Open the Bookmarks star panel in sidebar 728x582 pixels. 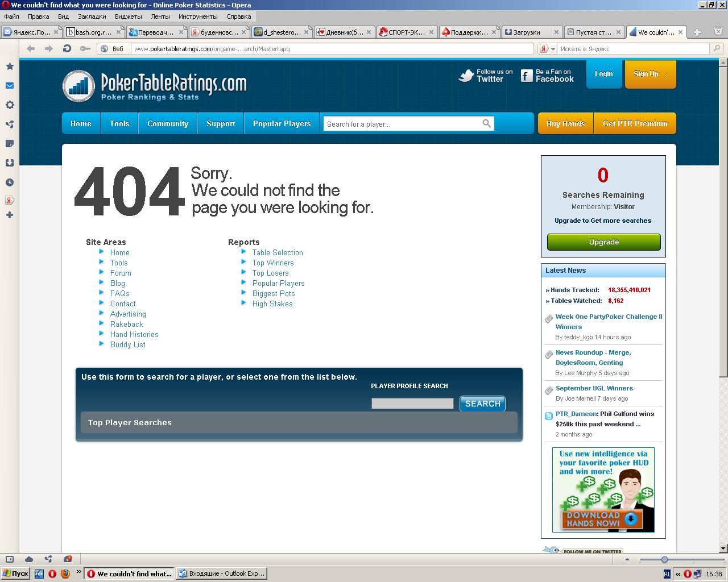(x=10, y=66)
